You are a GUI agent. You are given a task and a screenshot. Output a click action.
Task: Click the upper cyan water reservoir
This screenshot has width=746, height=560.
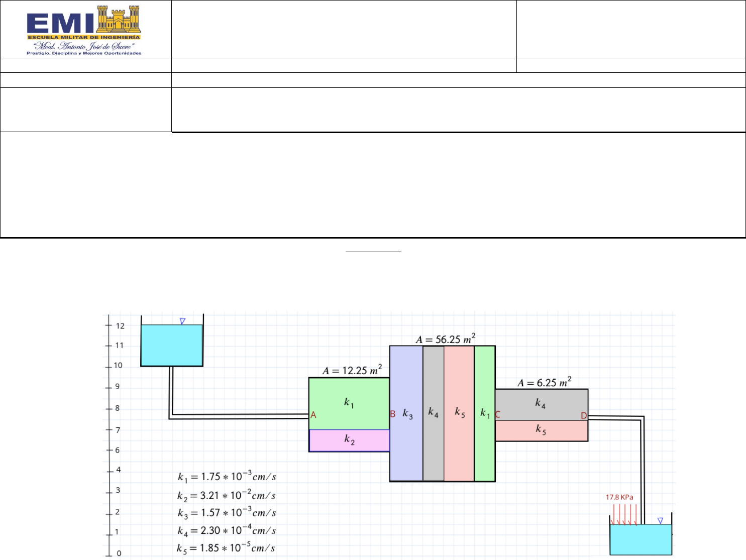[x=172, y=345]
